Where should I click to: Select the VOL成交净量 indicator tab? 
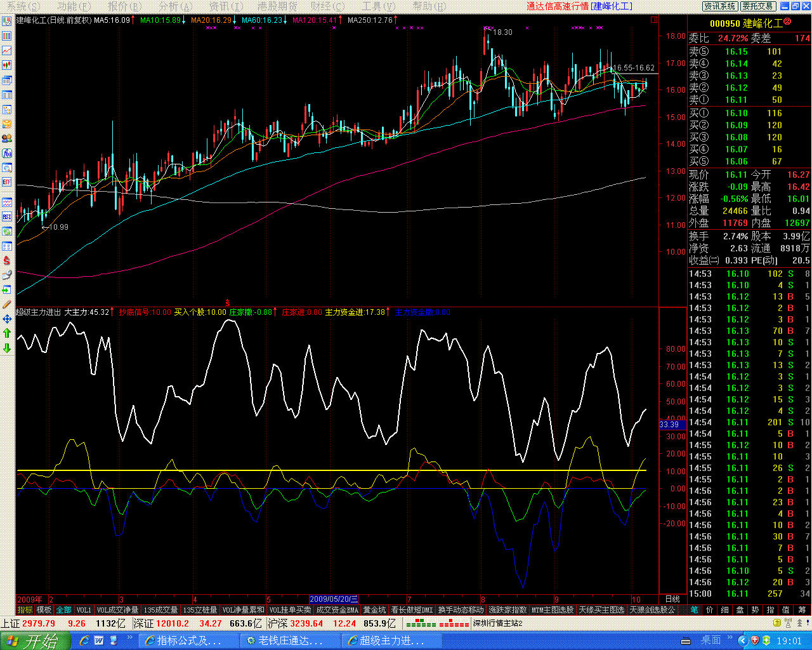tap(117, 610)
